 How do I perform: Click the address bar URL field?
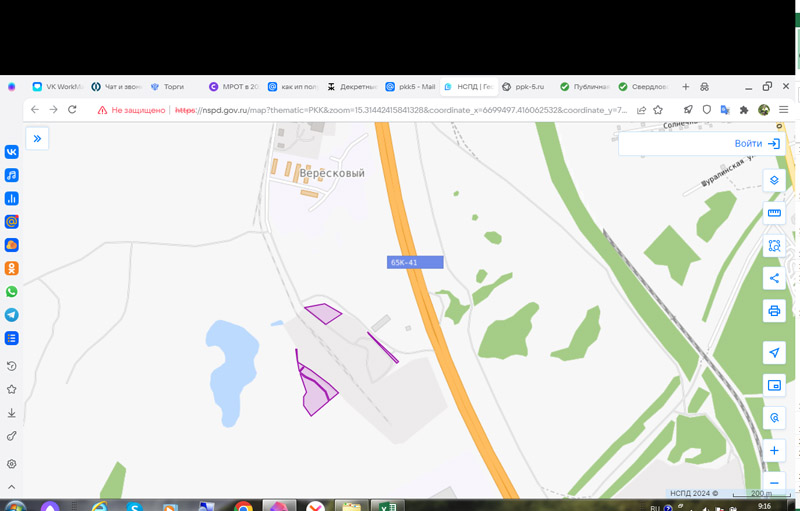click(x=400, y=110)
